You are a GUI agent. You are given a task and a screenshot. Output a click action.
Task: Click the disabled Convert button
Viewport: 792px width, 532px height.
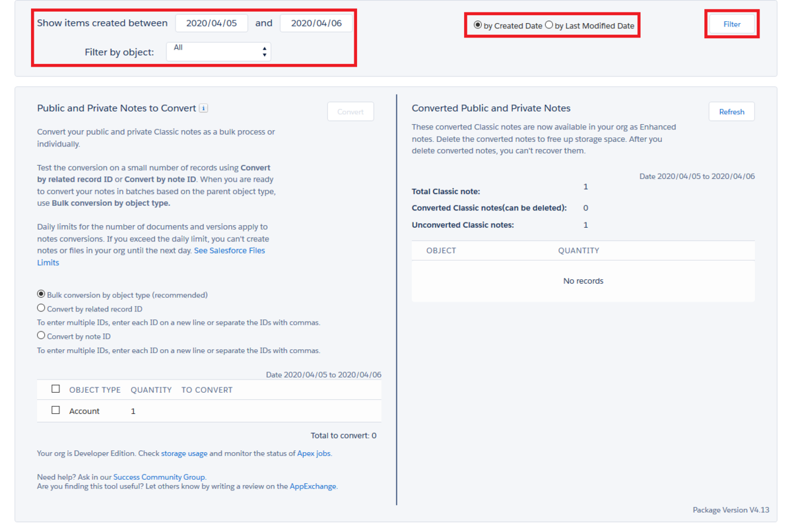(x=350, y=112)
